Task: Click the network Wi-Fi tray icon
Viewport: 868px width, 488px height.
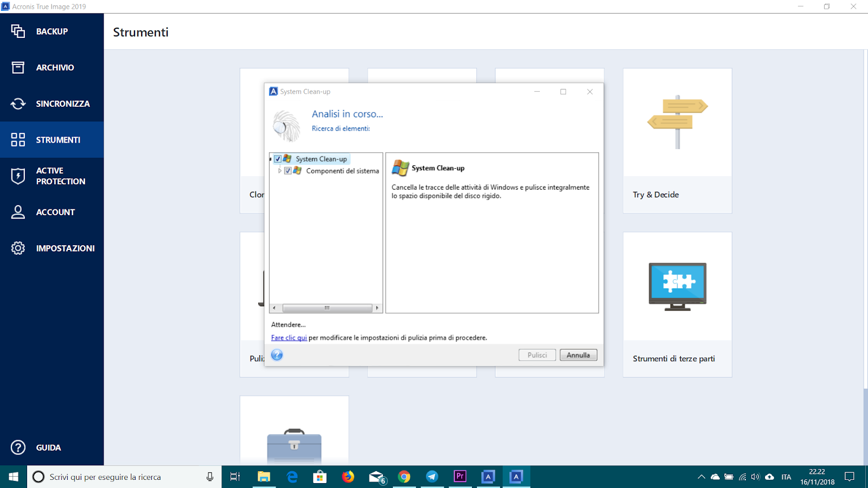Action: (742, 477)
